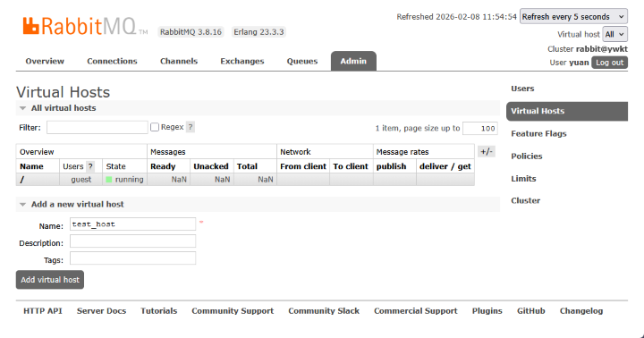The image size is (644, 338).
Task: Click the RabbitMQ 3.8.16 version badge
Action: pos(191,32)
